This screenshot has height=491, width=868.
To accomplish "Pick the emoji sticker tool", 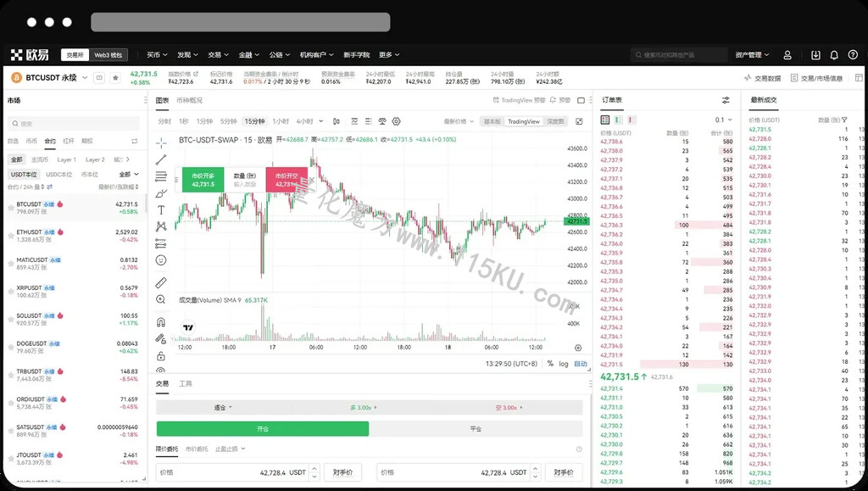I will [161, 260].
